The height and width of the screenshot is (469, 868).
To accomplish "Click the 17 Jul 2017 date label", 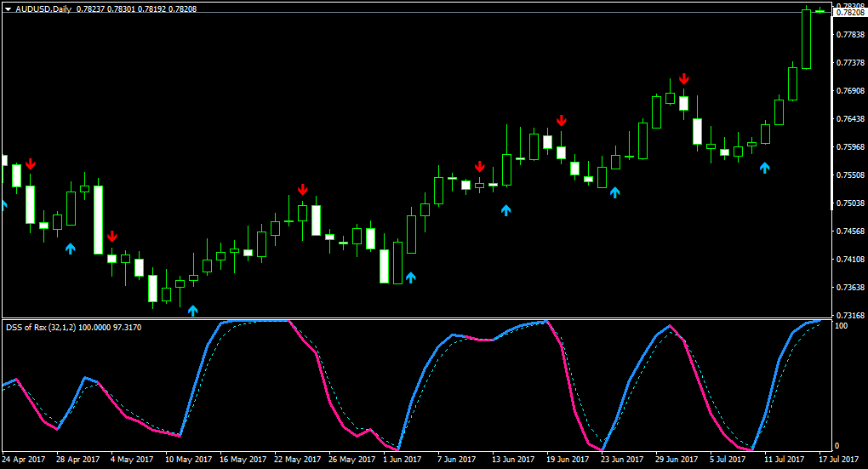I will click(x=839, y=460).
